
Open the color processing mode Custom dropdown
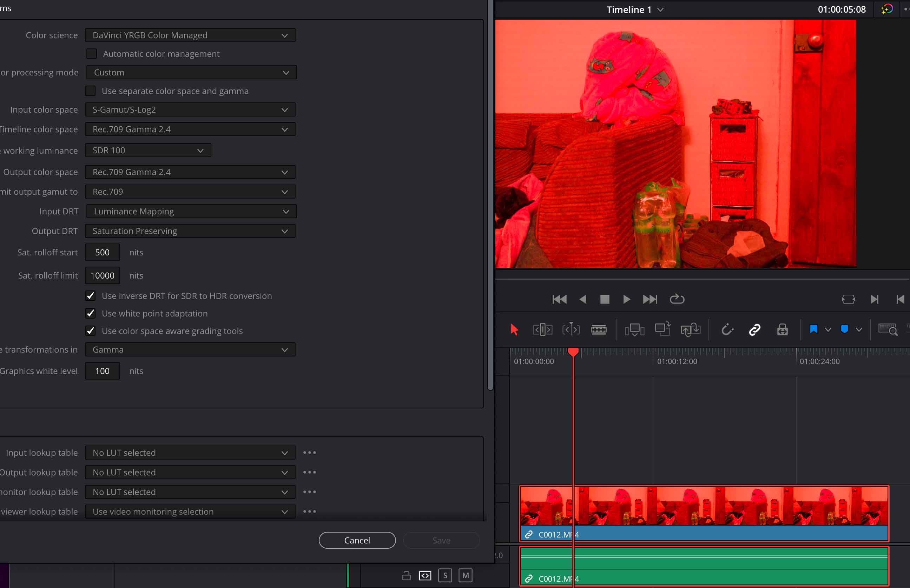click(x=191, y=73)
